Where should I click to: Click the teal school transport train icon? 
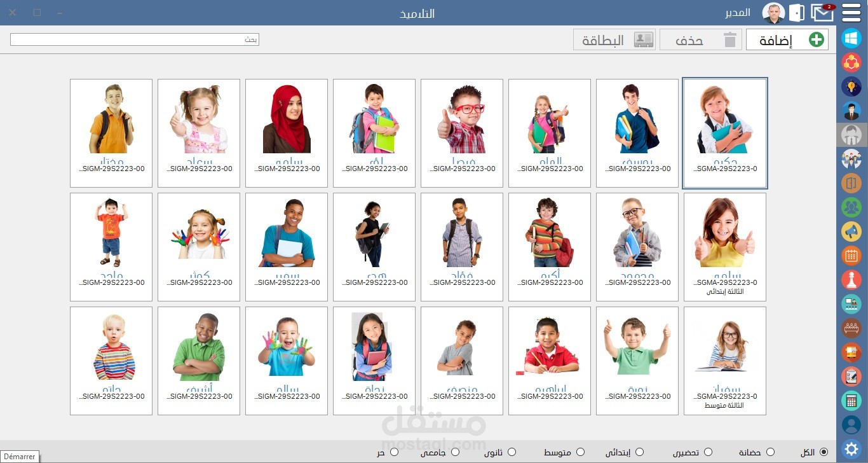[x=851, y=303]
